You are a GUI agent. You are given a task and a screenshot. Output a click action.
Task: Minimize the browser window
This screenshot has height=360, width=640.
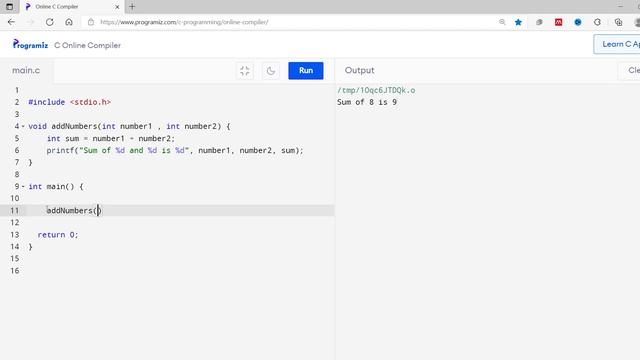coord(621,7)
